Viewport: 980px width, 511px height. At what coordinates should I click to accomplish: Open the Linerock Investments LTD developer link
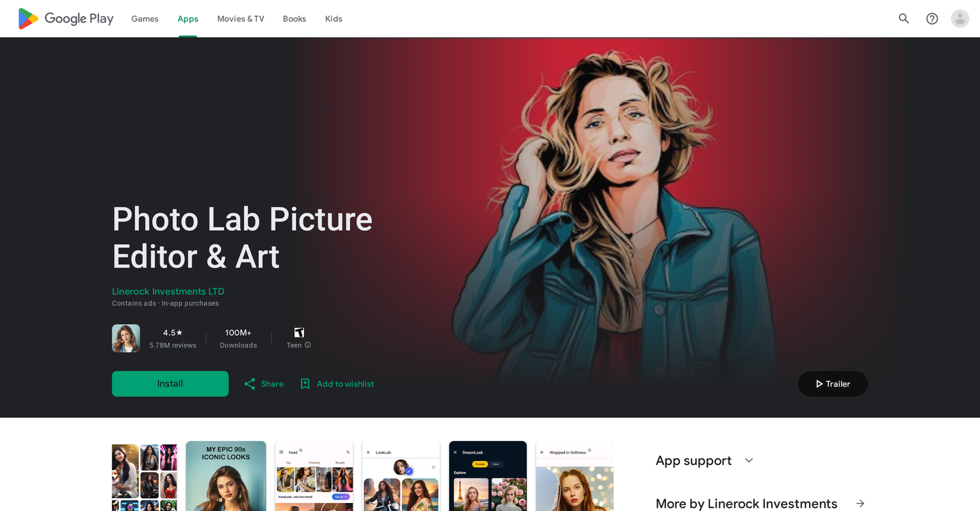coord(168,291)
